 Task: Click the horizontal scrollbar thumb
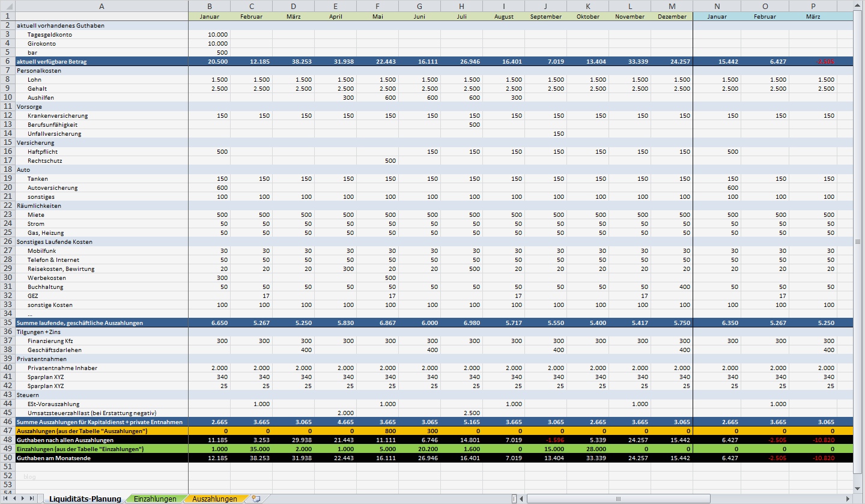tap(619, 499)
